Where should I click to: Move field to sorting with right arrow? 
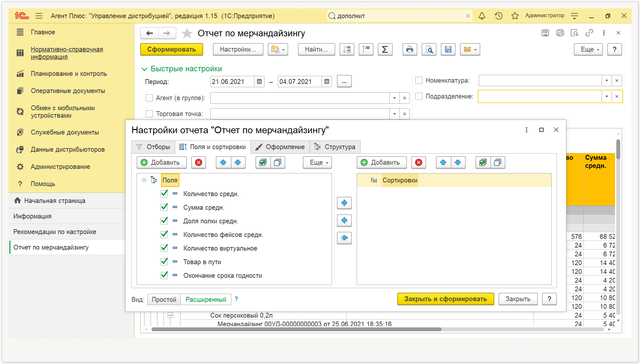(x=344, y=203)
